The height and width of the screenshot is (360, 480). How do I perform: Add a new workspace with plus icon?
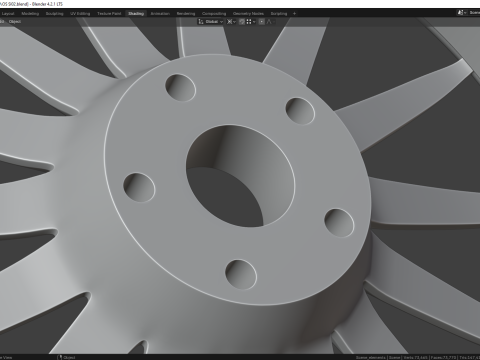(294, 14)
